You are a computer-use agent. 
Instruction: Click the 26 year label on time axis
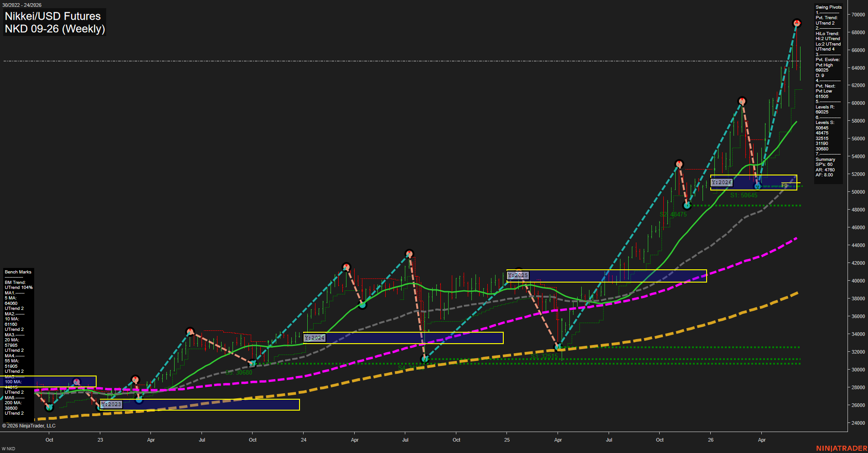711,440
